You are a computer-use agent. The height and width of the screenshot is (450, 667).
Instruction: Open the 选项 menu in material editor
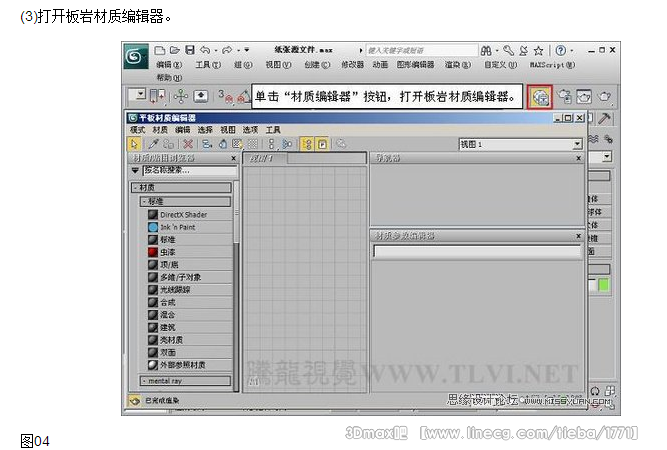tap(250, 130)
